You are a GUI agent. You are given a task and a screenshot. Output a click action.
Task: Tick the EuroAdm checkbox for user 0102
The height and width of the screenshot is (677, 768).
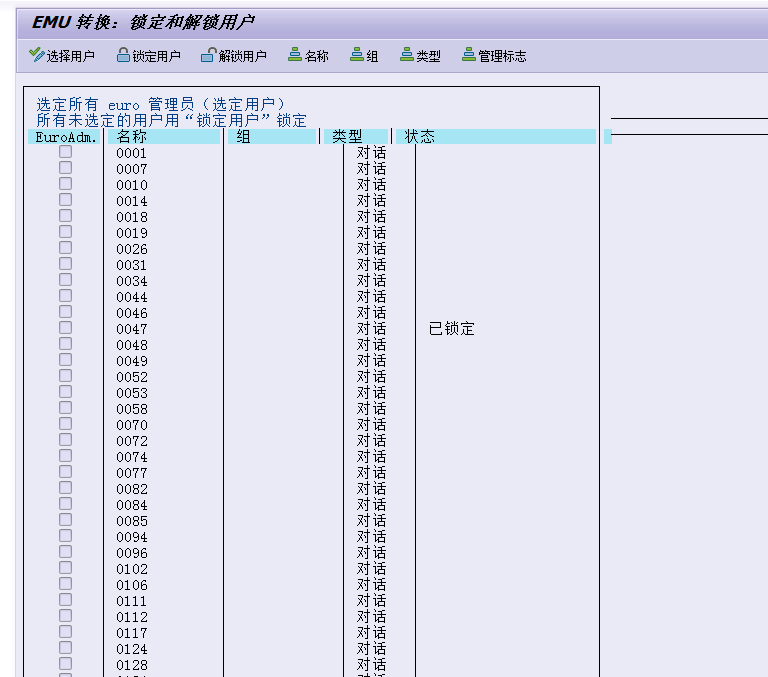click(x=66, y=568)
